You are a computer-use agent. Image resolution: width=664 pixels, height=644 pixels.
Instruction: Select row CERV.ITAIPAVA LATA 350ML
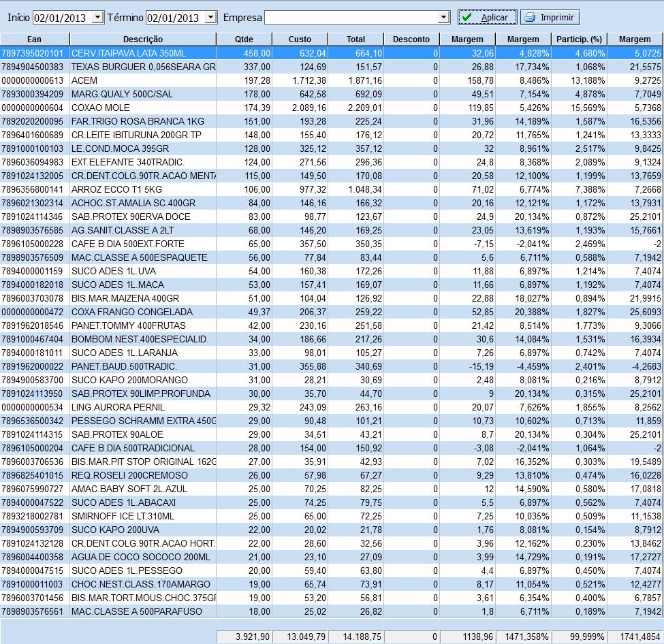click(x=331, y=53)
